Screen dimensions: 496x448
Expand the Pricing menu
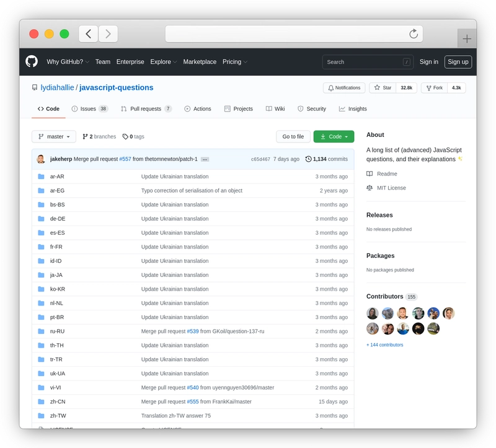pos(235,61)
